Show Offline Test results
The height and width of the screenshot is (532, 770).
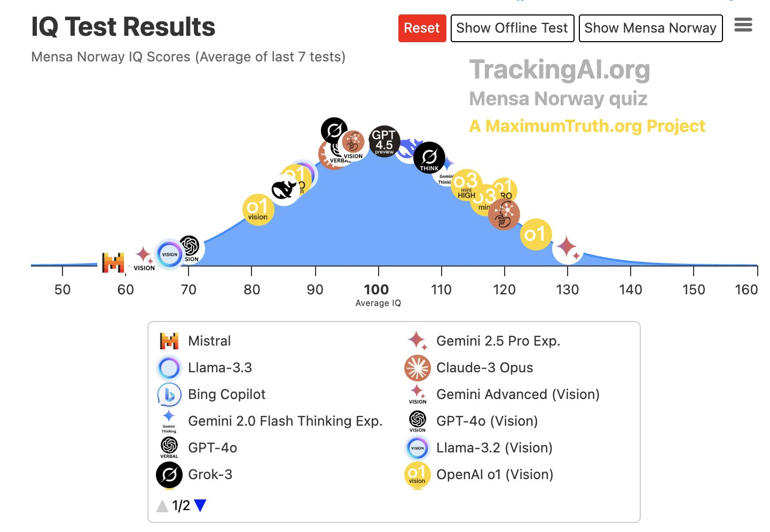click(512, 28)
